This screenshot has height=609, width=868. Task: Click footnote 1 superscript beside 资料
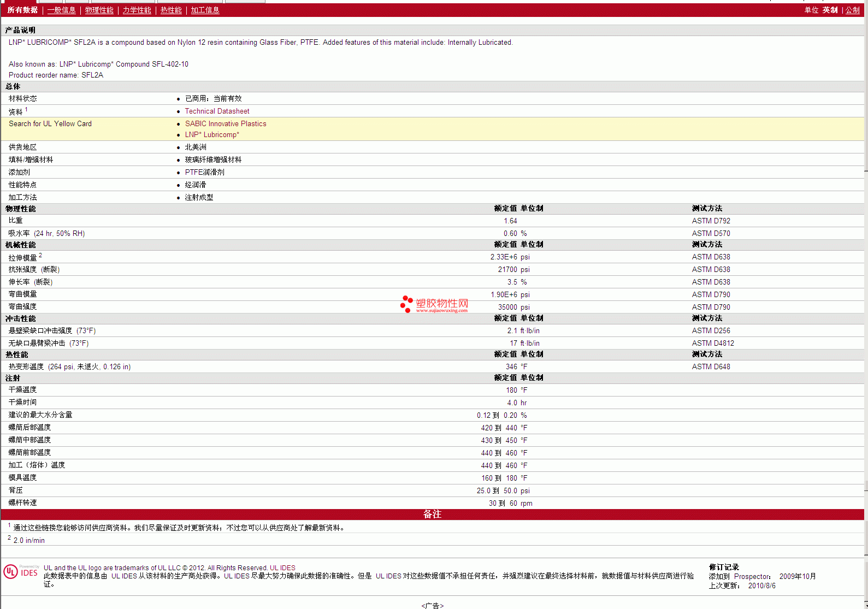[26, 109]
